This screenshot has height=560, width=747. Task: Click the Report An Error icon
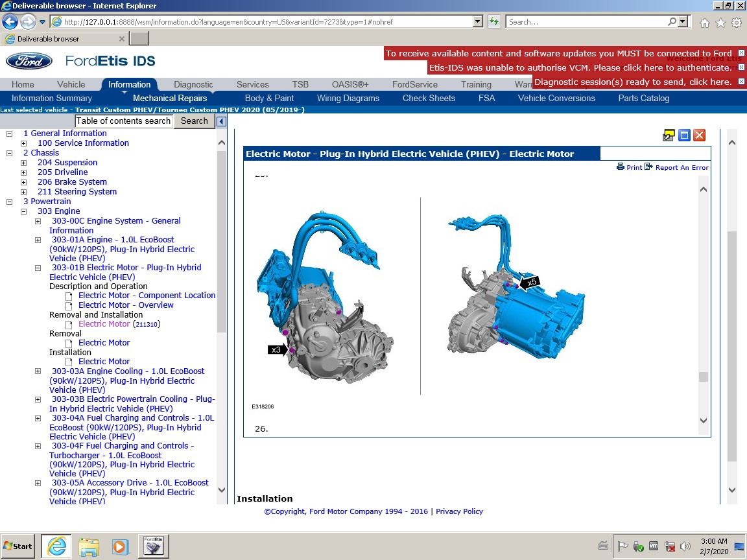coord(648,167)
